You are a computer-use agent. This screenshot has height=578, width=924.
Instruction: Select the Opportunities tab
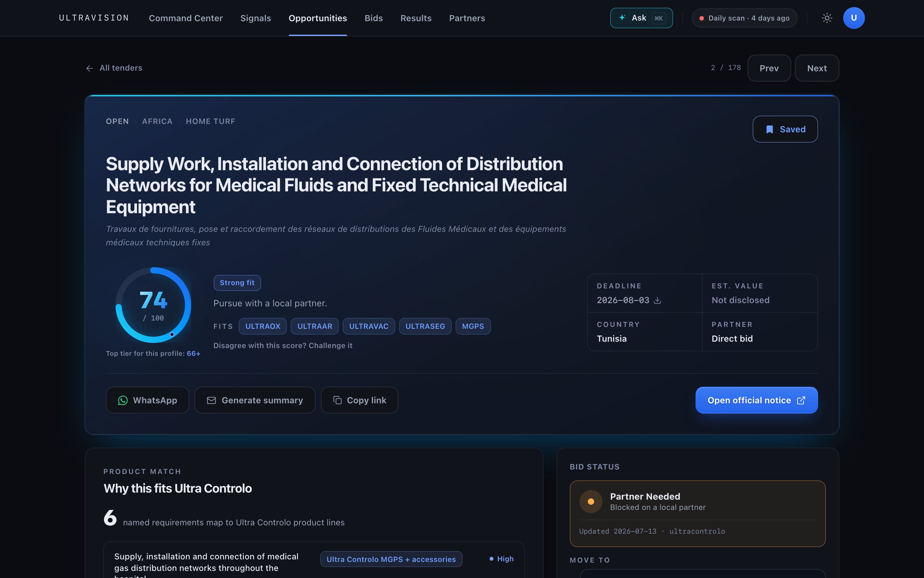318,18
